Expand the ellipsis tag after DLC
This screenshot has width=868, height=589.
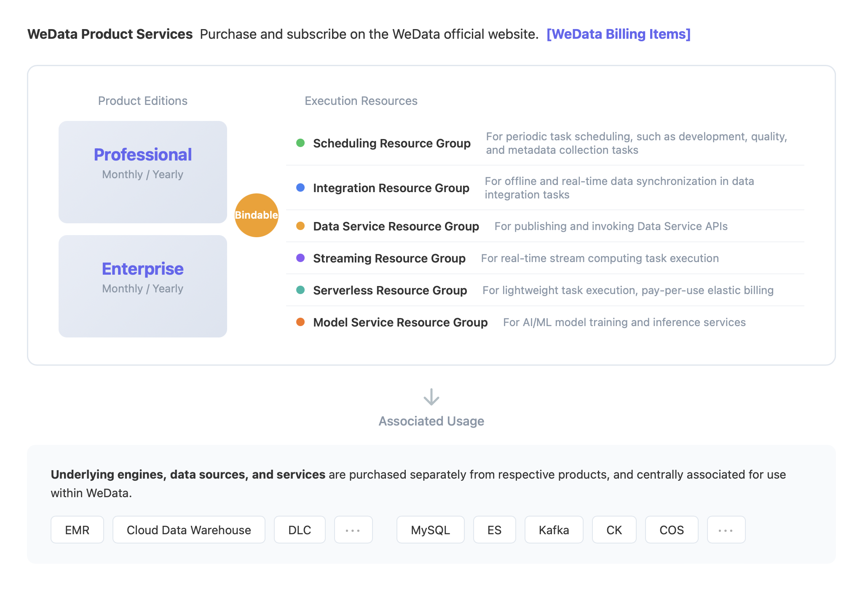353,530
